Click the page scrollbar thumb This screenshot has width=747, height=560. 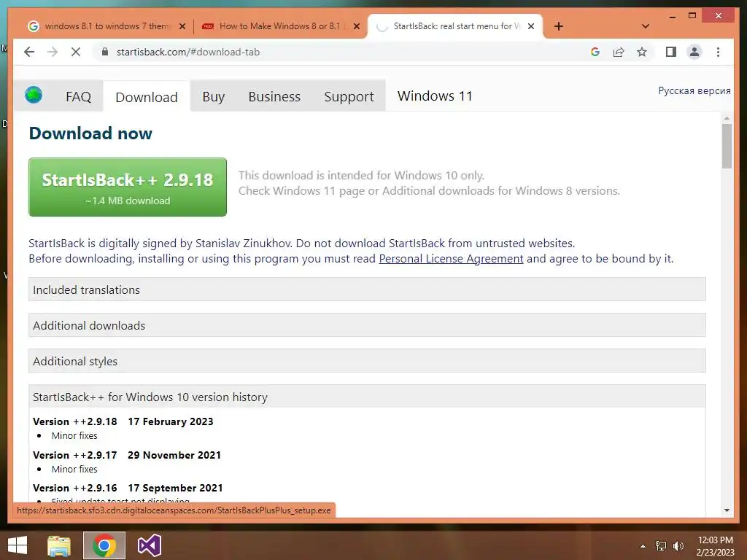[x=727, y=146]
